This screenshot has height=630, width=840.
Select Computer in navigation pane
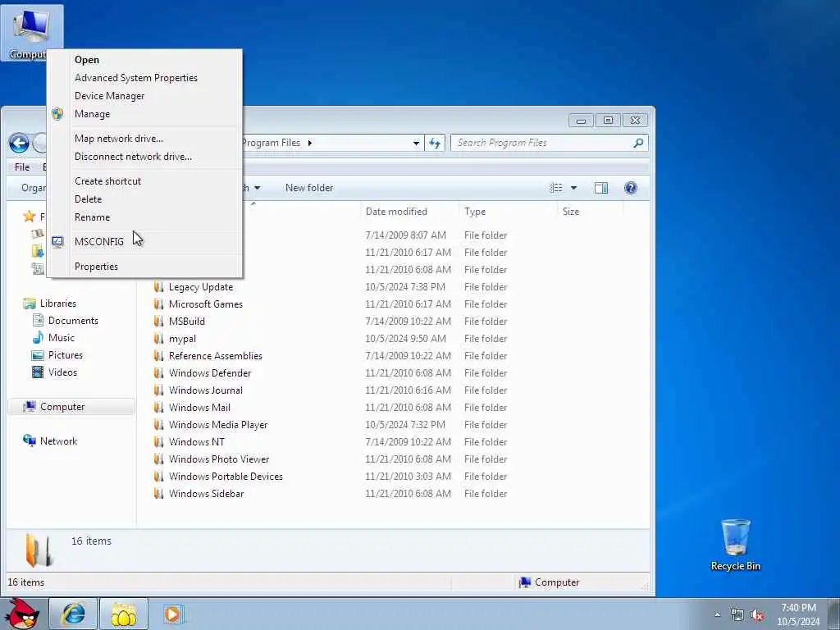[x=72, y=407]
